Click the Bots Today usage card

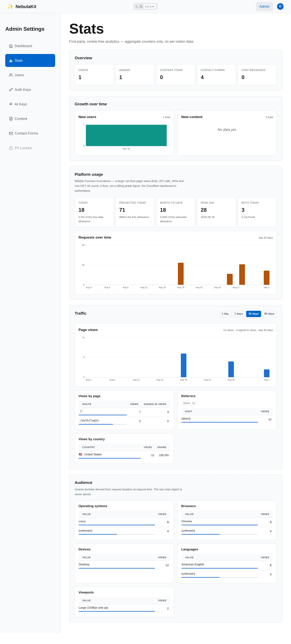click(x=257, y=212)
